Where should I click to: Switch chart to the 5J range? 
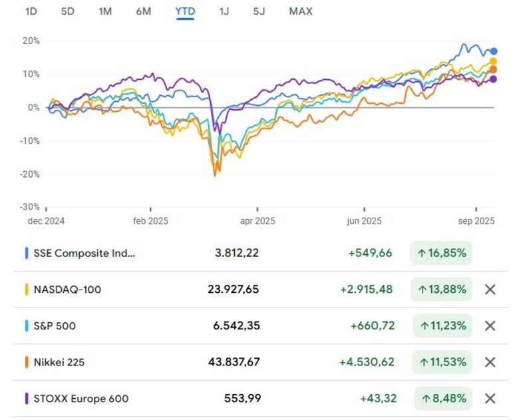point(259,11)
